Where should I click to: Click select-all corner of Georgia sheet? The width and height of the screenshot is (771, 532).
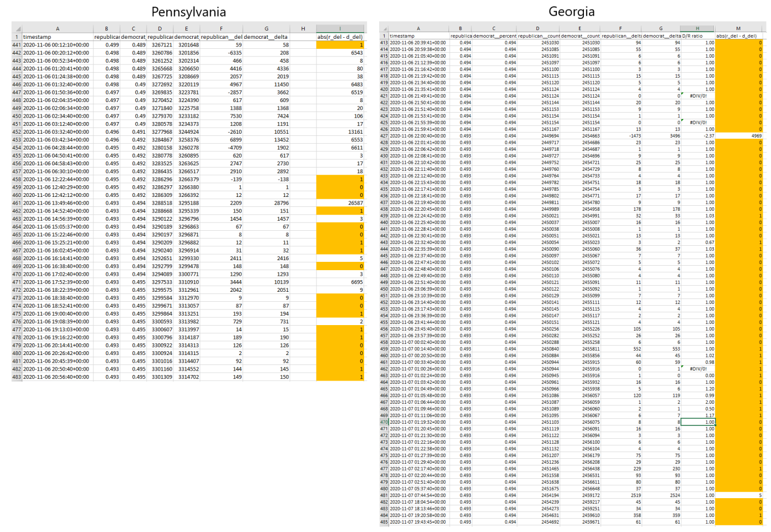384,28
